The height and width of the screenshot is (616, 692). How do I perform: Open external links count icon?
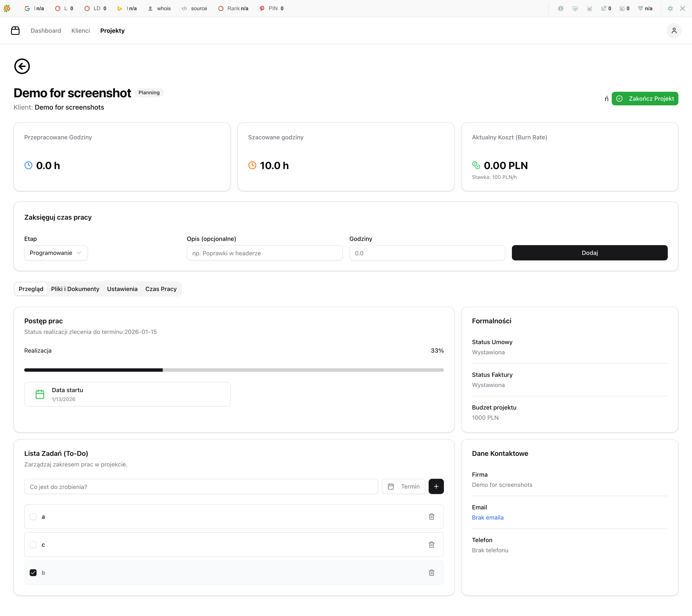pyautogui.click(x=606, y=8)
